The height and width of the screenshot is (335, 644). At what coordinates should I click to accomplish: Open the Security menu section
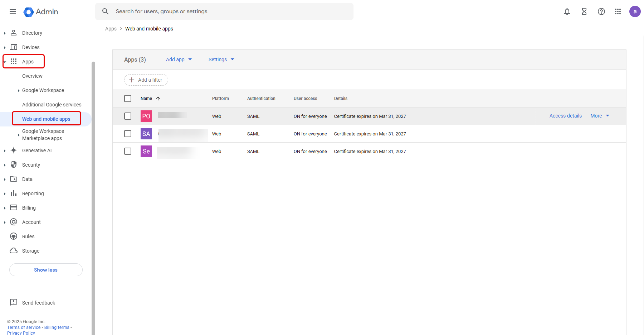pos(31,165)
